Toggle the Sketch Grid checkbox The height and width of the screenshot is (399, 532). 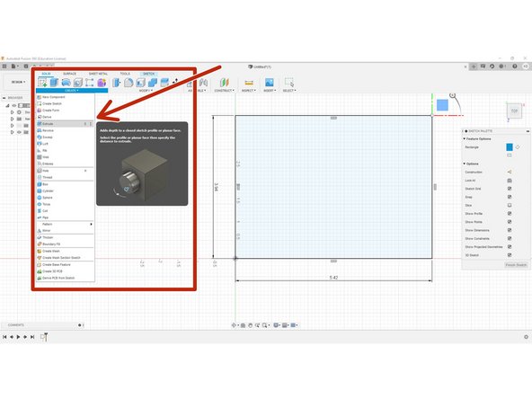click(x=510, y=189)
